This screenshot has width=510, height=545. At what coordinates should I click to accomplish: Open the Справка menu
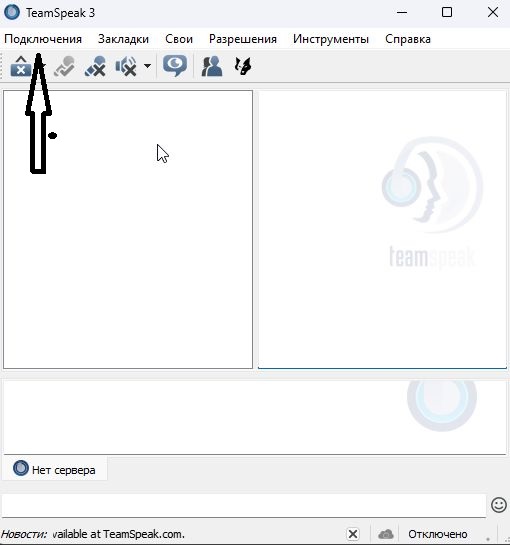click(x=408, y=39)
